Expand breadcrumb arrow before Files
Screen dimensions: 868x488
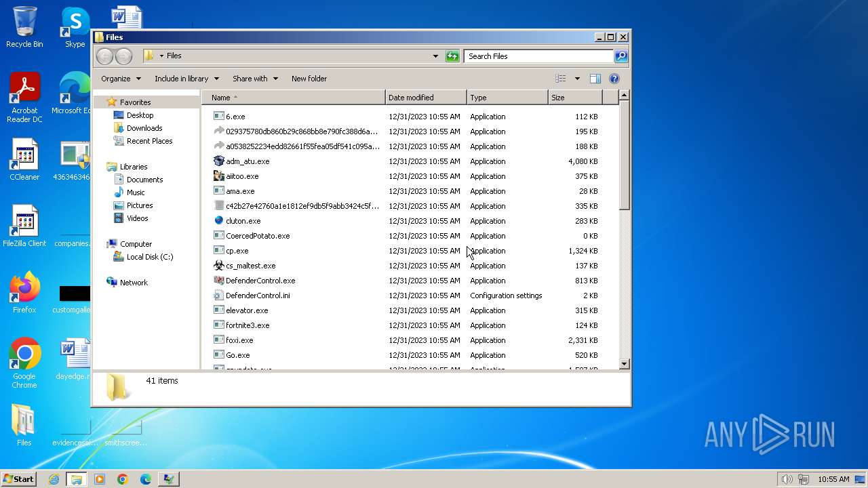tap(161, 56)
